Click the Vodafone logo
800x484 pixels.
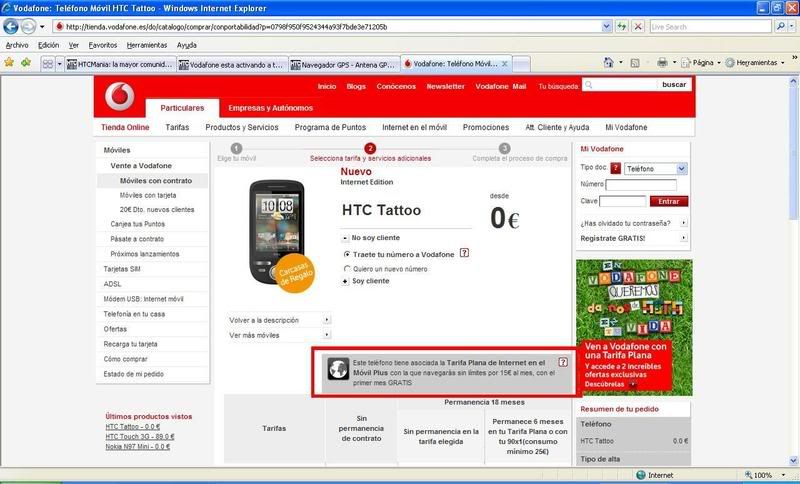119,96
